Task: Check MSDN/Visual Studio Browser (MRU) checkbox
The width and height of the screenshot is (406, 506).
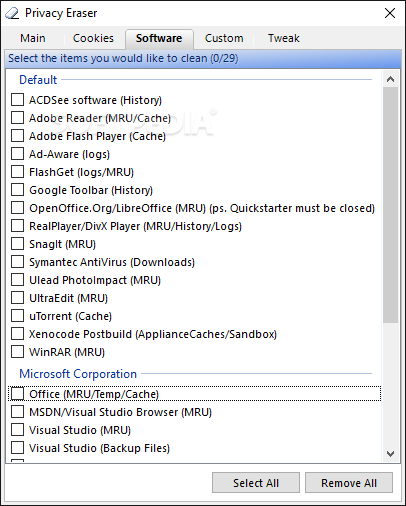Action: pyautogui.click(x=17, y=412)
